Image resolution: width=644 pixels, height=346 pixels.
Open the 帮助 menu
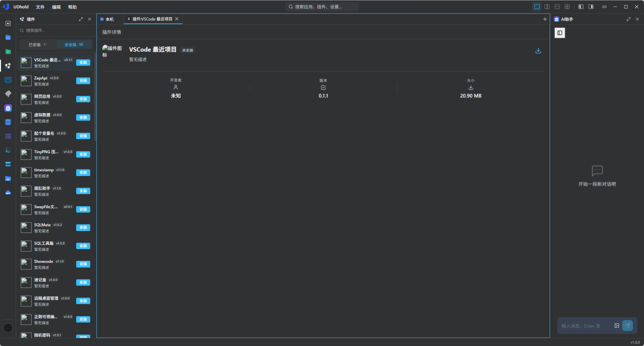coord(73,7)
